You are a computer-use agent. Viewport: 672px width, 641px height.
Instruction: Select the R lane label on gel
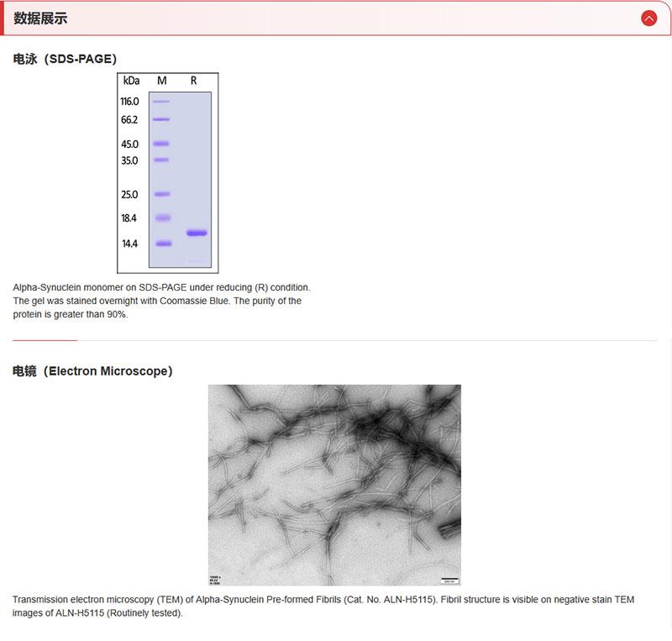point(194,81)
